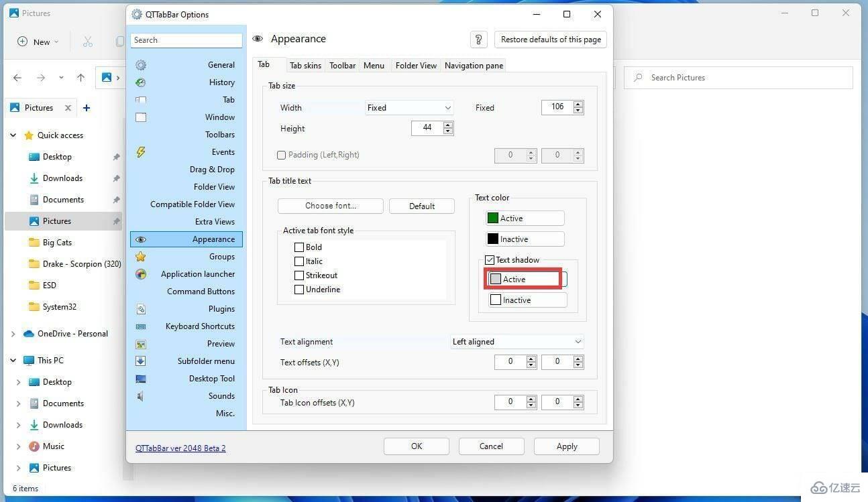Click the Sounds speaker icon
The height and width of the screenshot is (502, 868).
141,396
